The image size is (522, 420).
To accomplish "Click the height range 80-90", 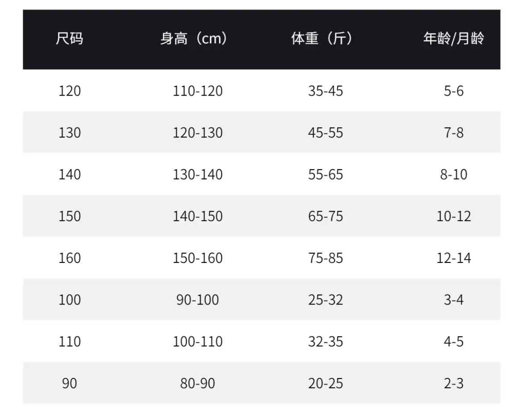I will tap(198, 383).
